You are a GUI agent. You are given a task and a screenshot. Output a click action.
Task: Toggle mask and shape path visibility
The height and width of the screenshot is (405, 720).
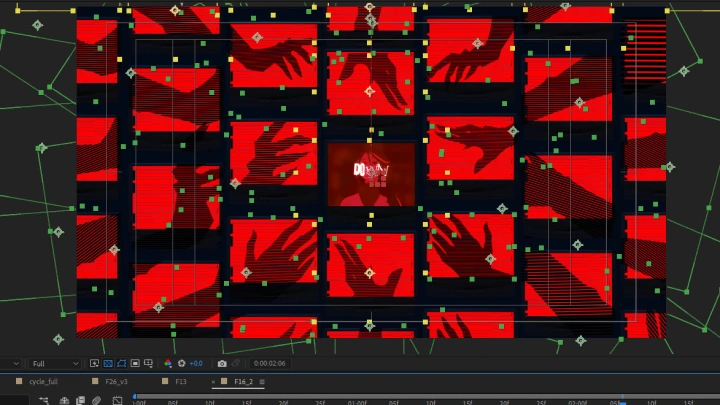pos(122,363)
